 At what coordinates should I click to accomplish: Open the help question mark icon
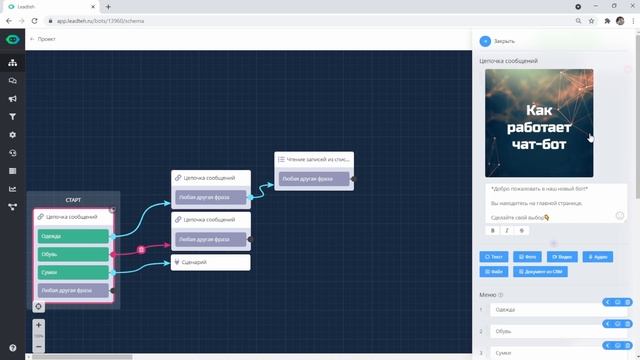click(x=13, y=348)
